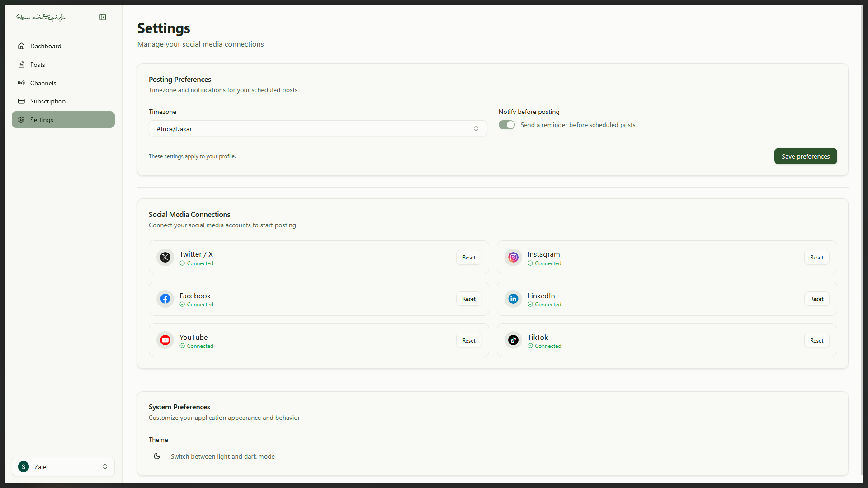Image resolution: width=868 pixels, height=488 pixels.
Task: Reset the TikTok connection
Action: pos(816,341)
